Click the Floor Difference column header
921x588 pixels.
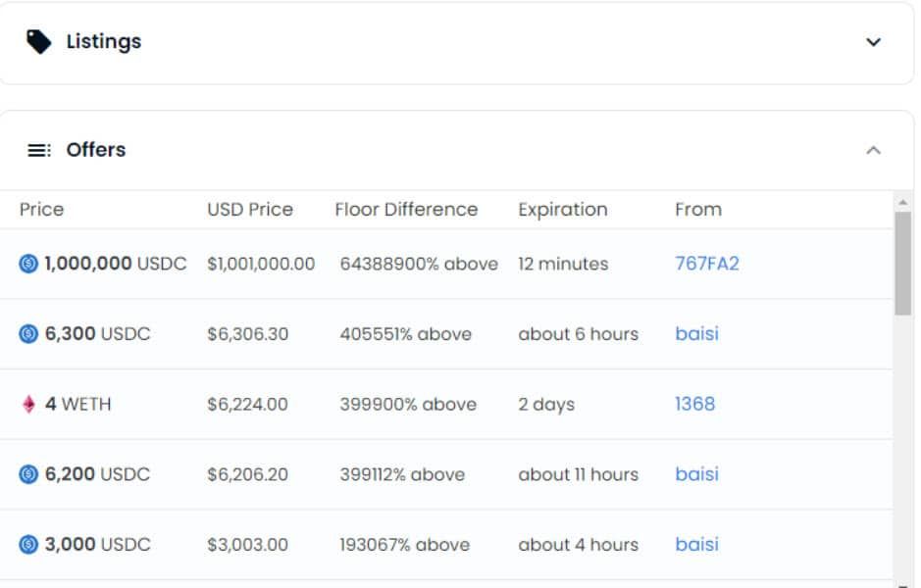point(406,210)
